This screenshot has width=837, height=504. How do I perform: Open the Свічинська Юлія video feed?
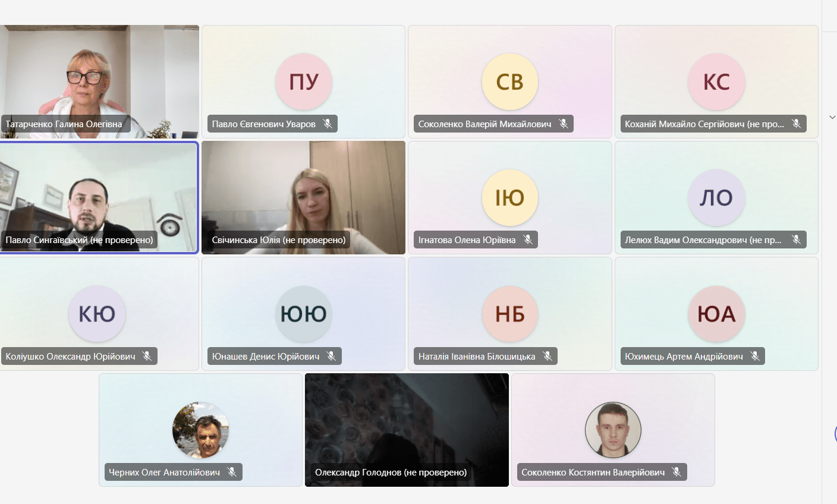(x=303, y=190)
